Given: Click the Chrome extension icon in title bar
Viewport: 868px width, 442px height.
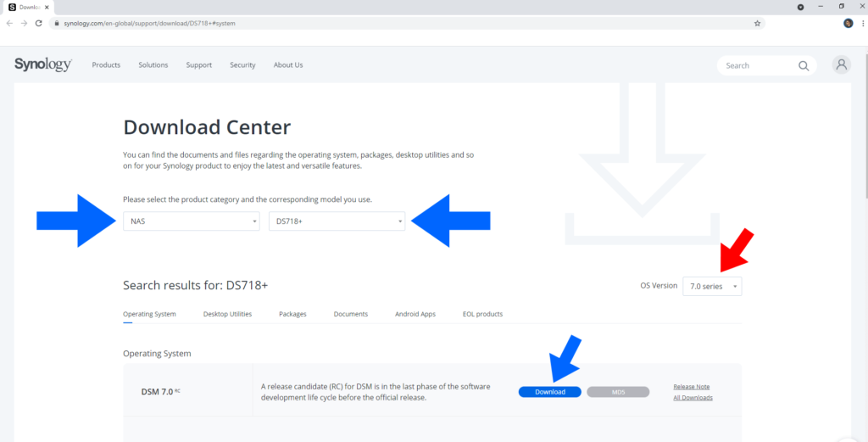Looking at the screenshot, I should 800,7.
